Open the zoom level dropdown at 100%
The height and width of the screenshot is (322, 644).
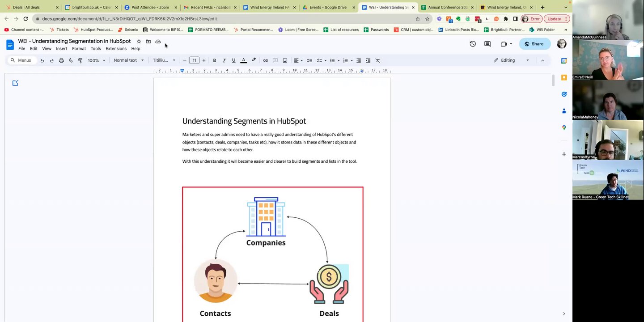click(97, 60)
